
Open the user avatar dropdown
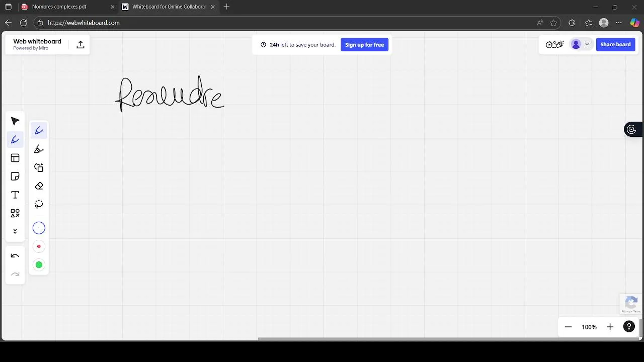(580, 44)
